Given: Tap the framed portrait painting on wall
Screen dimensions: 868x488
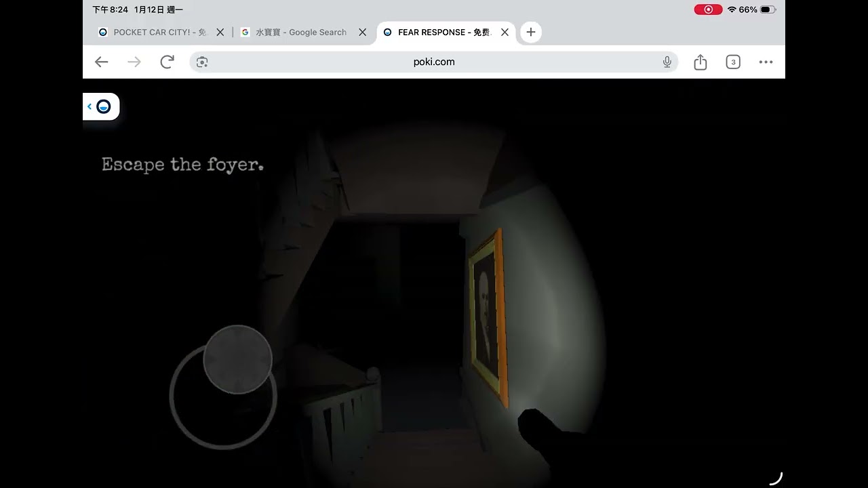Looking at the screenshot, I should (x=488, y=319).
